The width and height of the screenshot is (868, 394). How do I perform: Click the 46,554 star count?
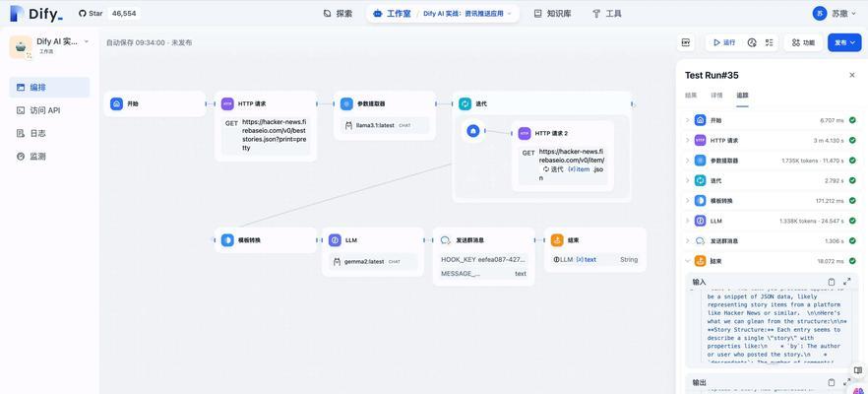tap(123, 14)
